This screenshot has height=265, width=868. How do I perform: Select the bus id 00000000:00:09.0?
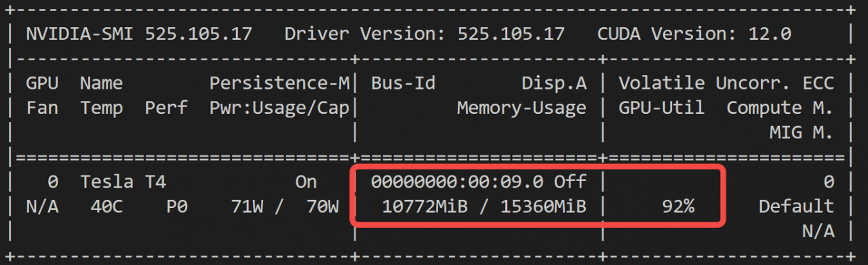pos(457,182)
